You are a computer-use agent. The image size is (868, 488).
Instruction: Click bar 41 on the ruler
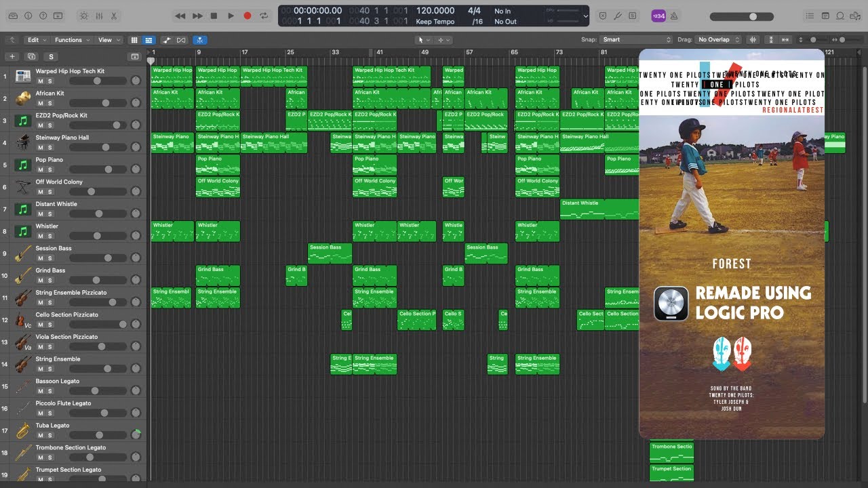pyautogui.click(x=380, y=52)
